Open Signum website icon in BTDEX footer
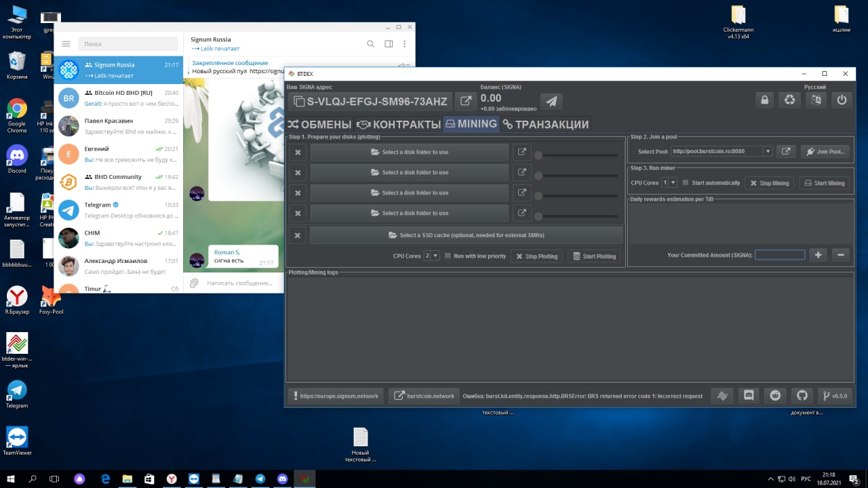This screenshot has height=488, width=868. [x=722, y=396]
